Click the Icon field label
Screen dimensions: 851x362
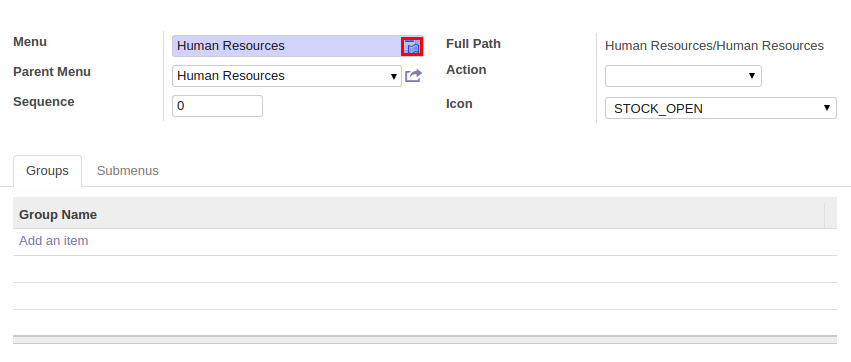[x=459, y=104]
